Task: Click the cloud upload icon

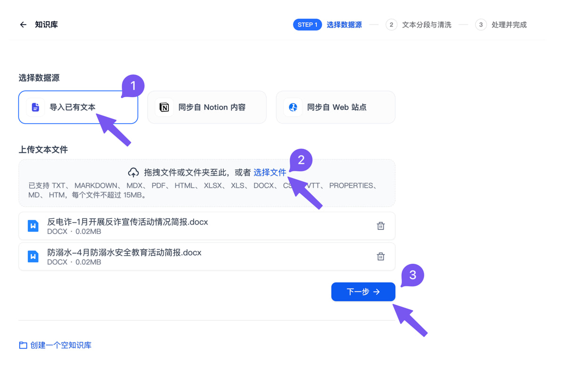Action: [x=133, y=172]
